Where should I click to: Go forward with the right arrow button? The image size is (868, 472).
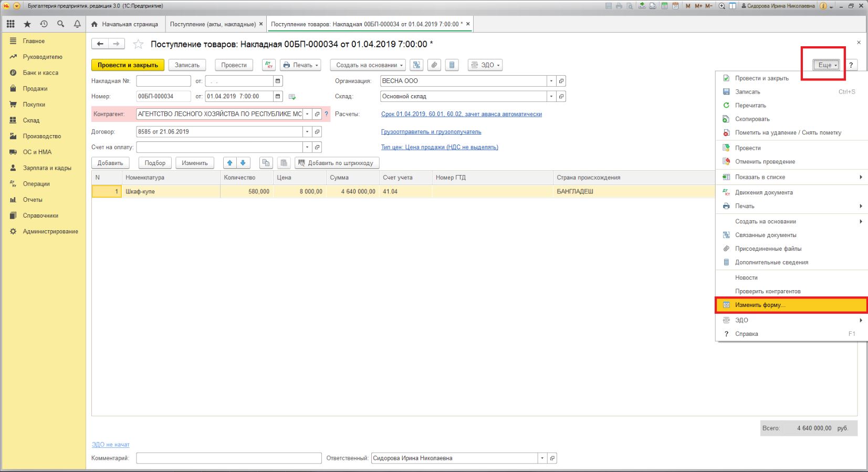pyautogui.click(x=117, y=44)
